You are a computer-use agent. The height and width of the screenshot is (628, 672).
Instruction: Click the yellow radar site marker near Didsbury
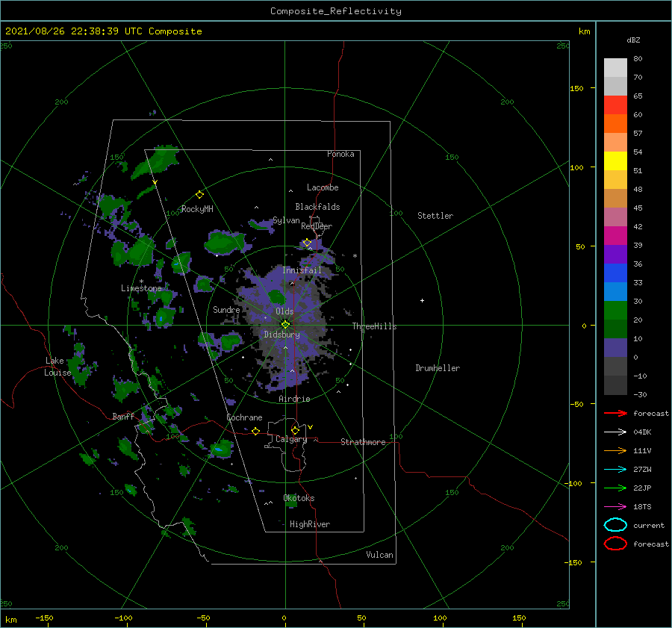pyautogui.click(x=285, y=325)
